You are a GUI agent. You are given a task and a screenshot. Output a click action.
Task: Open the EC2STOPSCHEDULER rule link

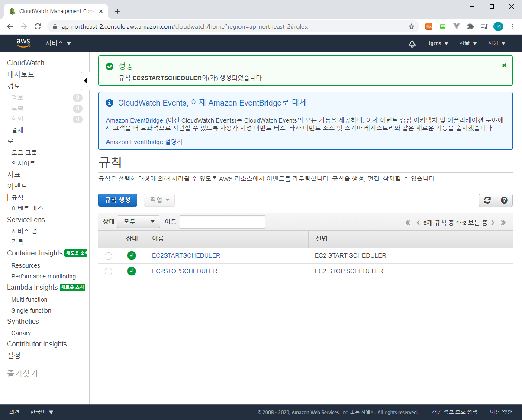pos(185,271)
